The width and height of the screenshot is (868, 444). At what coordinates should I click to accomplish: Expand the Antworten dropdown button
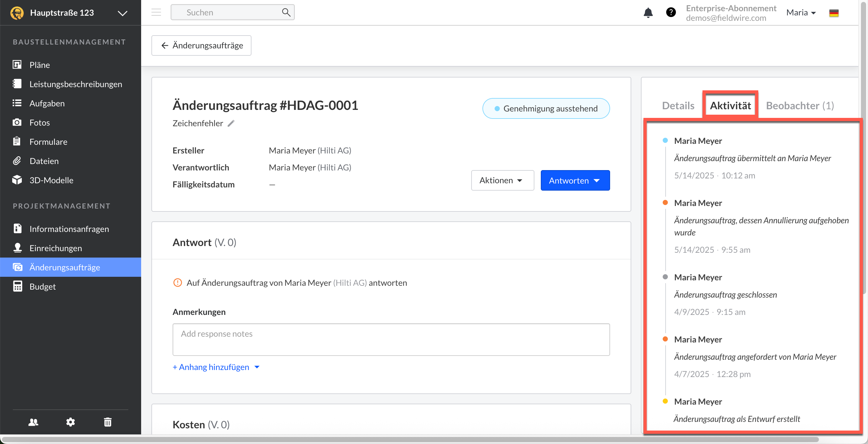pyautogui.click(x=575, y=180)
